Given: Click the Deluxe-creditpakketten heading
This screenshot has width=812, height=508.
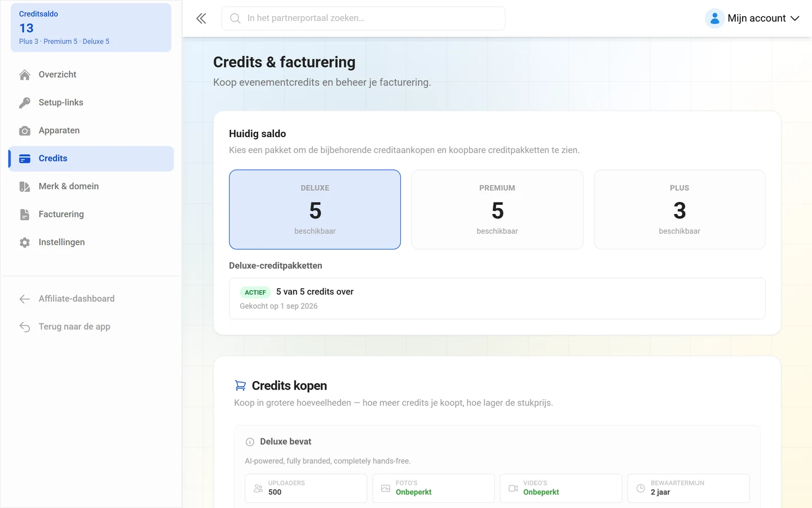Looking at the screenshot, I should pos(276,266).
